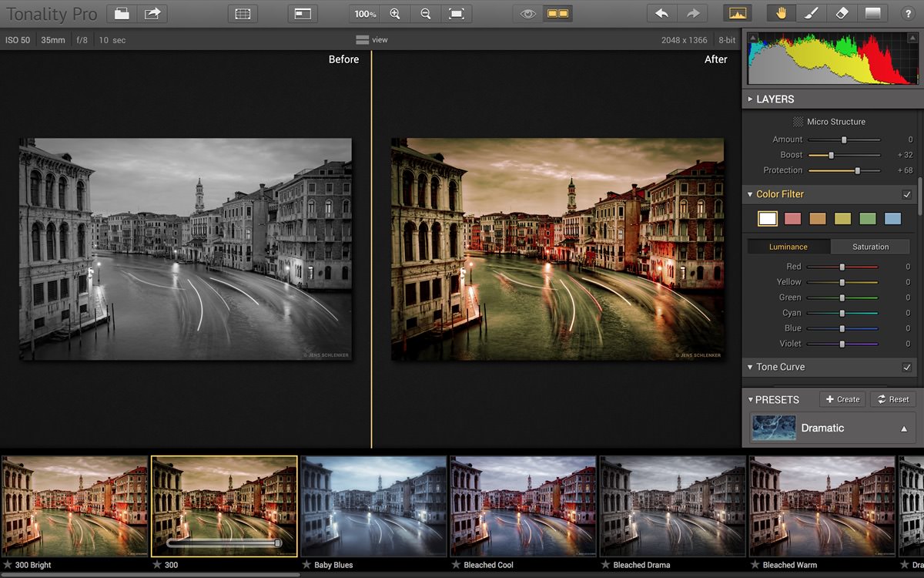Apply the Bleached Drama preset thumbnail

[x=672, y=506]
